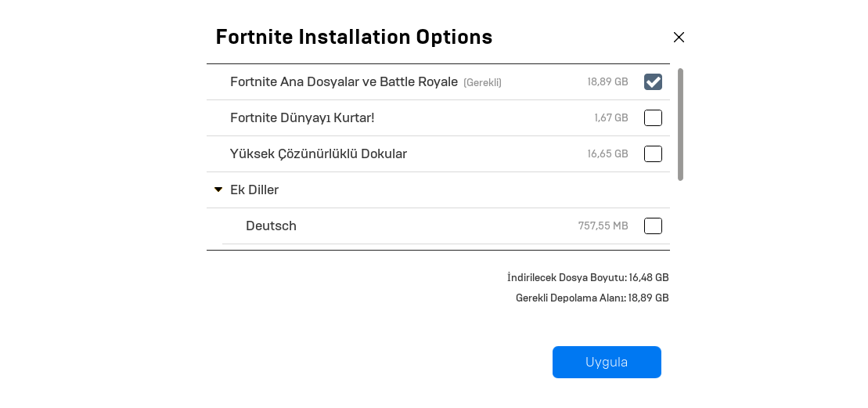868x408 pixels.
Task: Click the (Gerekli) required tag
Action: click(x=482, y=83)
